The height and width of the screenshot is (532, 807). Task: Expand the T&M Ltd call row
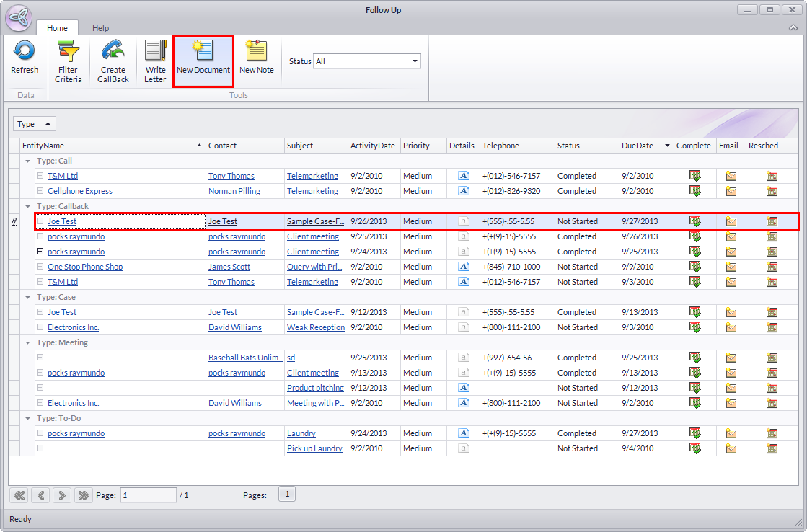tap(40, 176)
